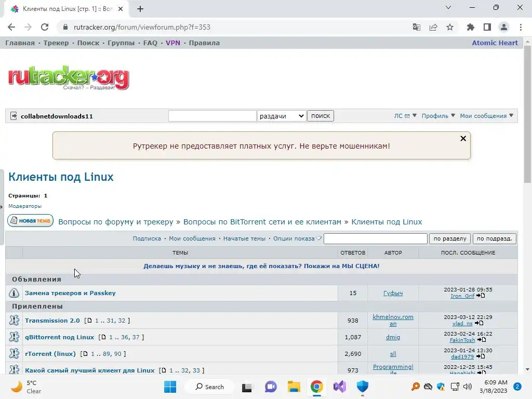Open the Модераторы link
Image resolution: width=532 pixels, height=399 pixels.
[25, 206]
